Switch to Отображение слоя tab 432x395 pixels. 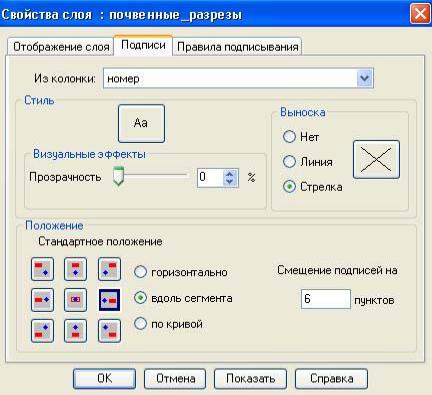click(61, 47)
